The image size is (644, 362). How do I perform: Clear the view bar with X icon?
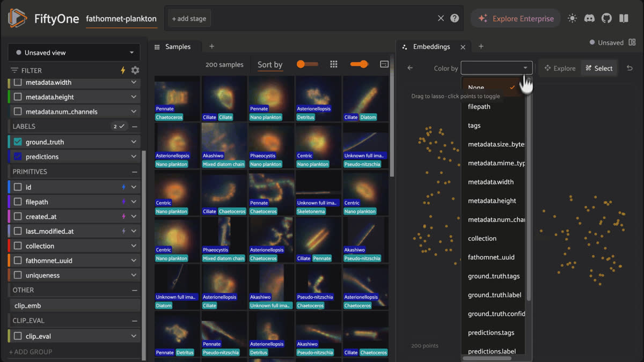[x=441, y=18]
